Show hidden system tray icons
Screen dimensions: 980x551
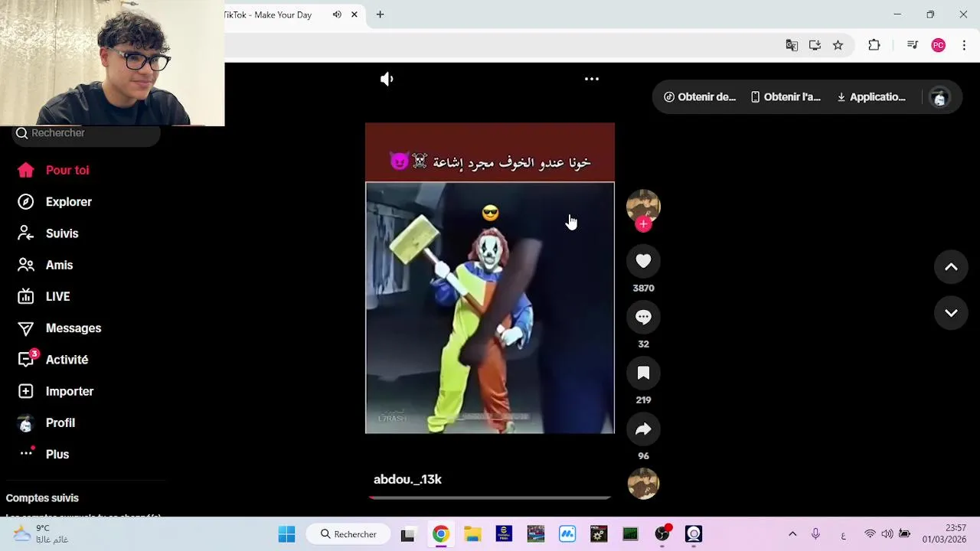click(792, 534)
